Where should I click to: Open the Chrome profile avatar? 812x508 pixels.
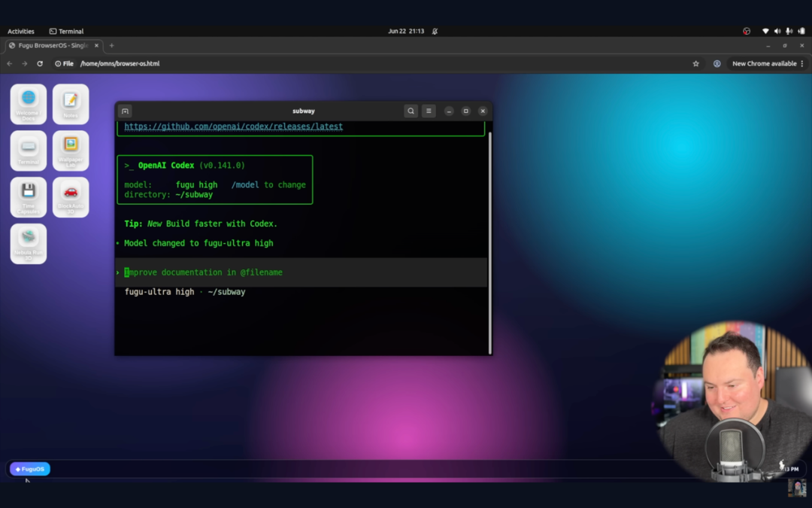coord(717,64)
